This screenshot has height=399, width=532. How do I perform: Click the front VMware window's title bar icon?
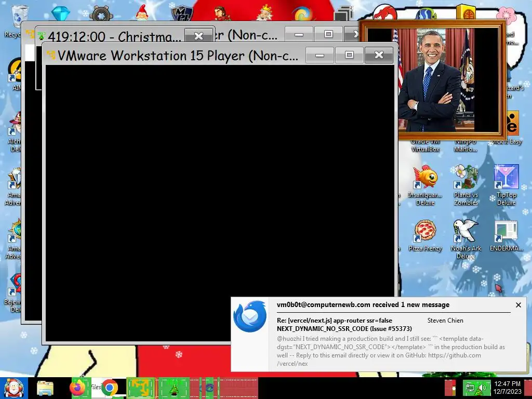point(51,54)
